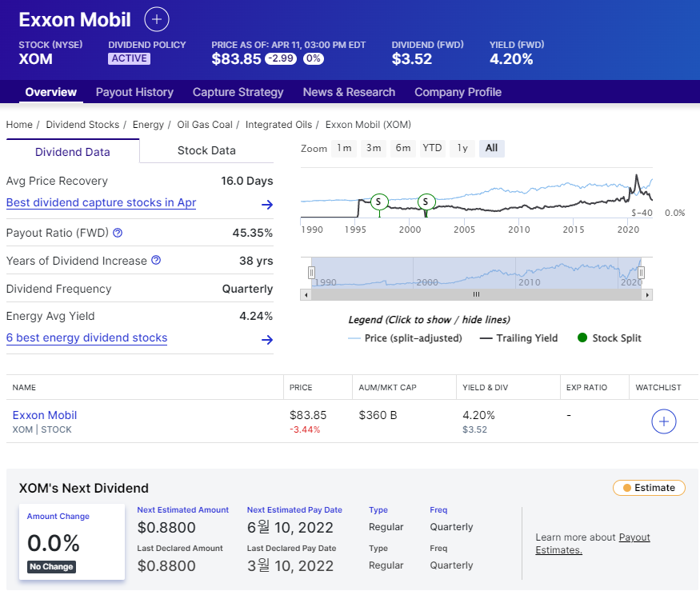Click the PRICE column header
The image size is (700, 595).
301,387
